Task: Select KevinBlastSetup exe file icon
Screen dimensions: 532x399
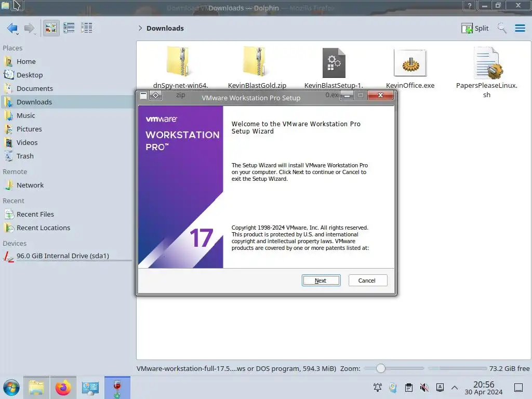Action: pos(334,63)
